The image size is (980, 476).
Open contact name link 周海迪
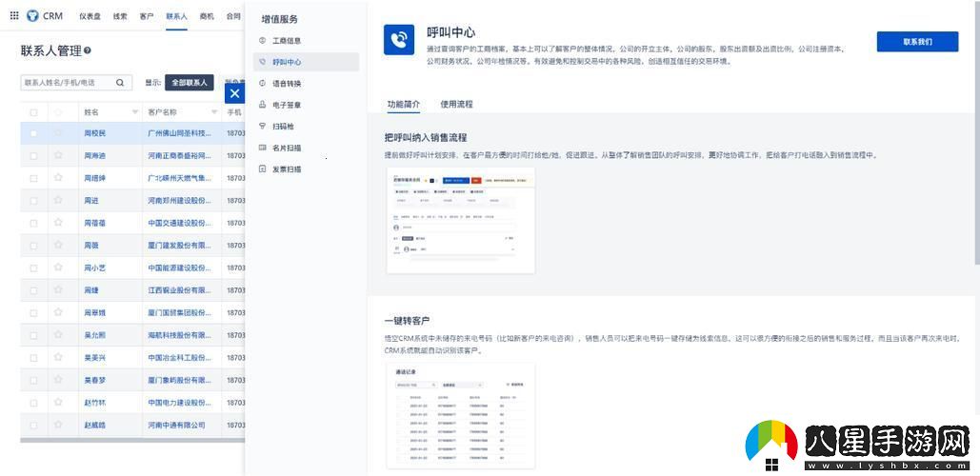(x=95, y=155)
